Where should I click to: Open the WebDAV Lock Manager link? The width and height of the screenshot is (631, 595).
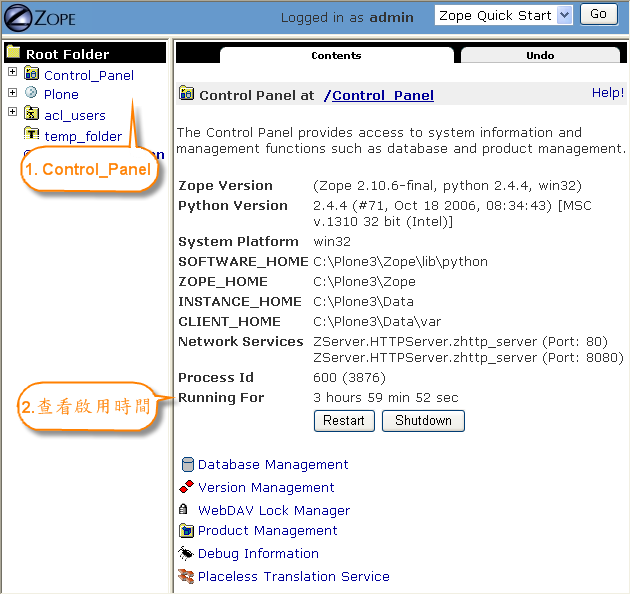pos(274,511)
